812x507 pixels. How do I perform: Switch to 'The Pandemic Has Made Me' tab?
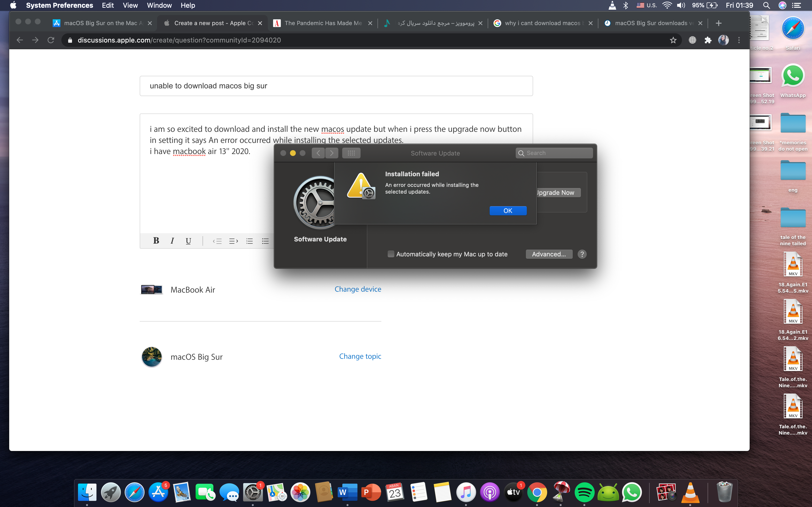323,23
